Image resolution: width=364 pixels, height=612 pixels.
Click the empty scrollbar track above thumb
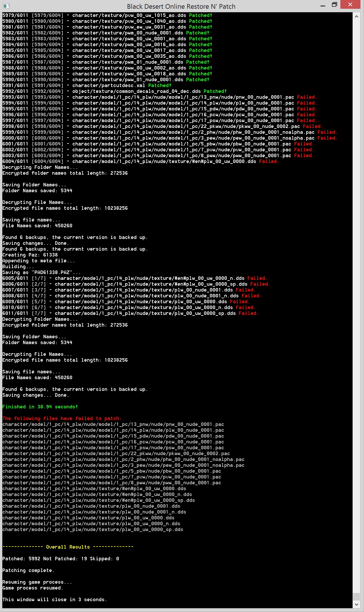tap(356, 292)
